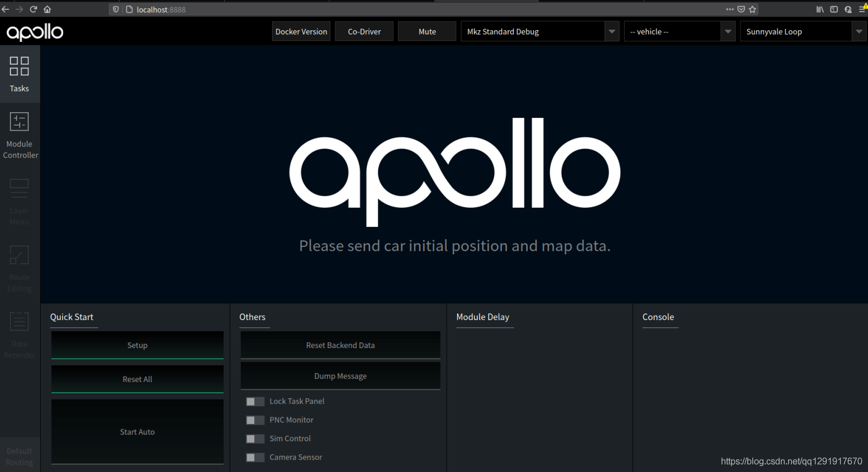The image size is (868, 472).
Task: Open the Module Controller panel
Action: pyautogui.click(x=20, y=136)
